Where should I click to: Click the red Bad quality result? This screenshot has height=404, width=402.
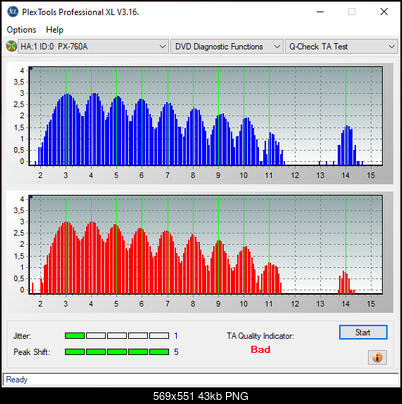(260, 350)
